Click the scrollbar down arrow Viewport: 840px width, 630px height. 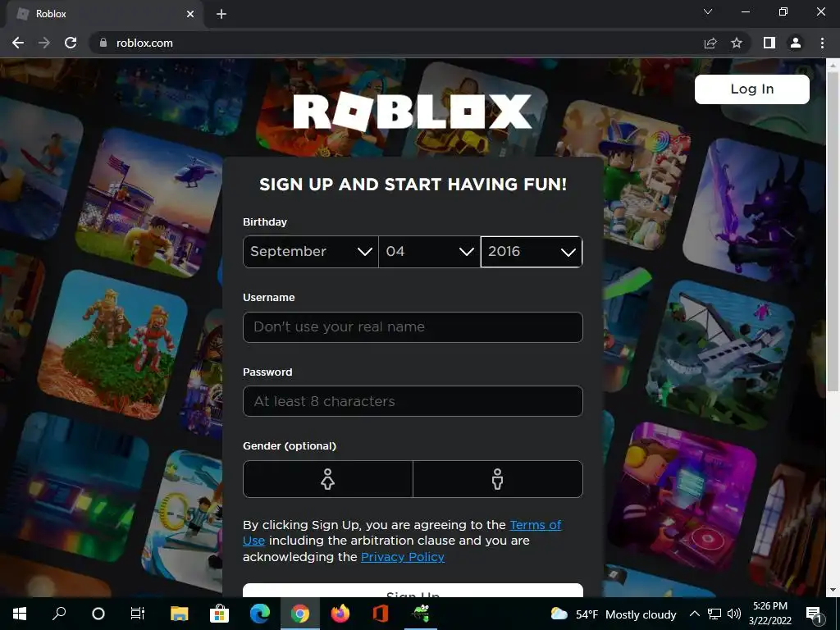pyautogui.click(x=833, y=591)
